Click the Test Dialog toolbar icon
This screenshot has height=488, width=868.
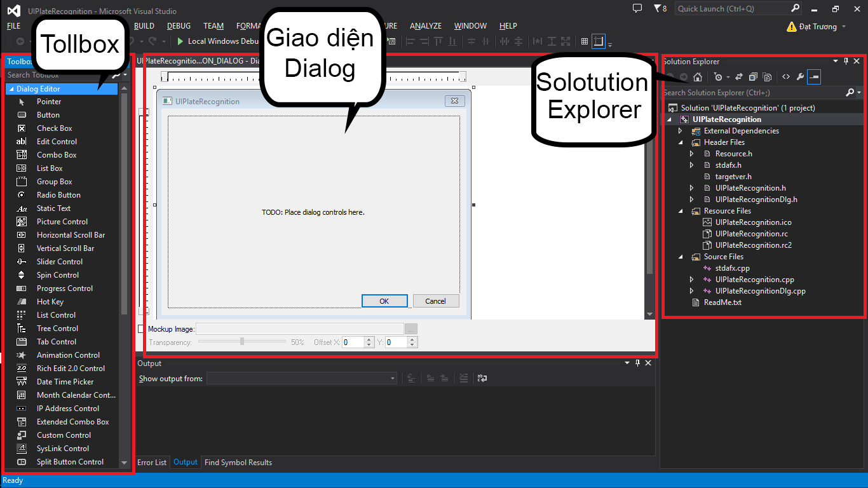391,41
